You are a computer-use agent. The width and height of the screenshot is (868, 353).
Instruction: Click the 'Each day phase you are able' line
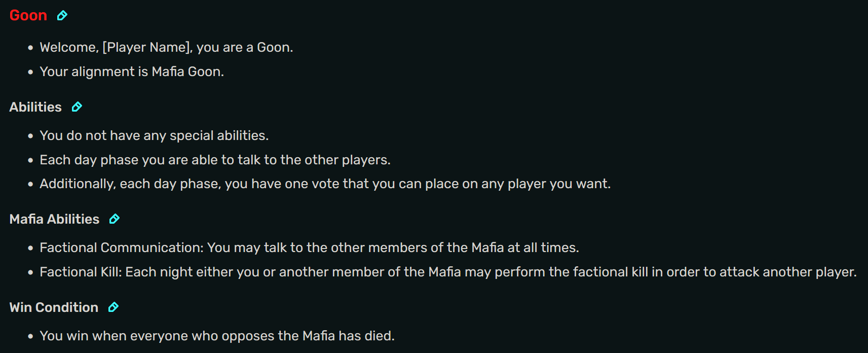click(x=215, y=160)
